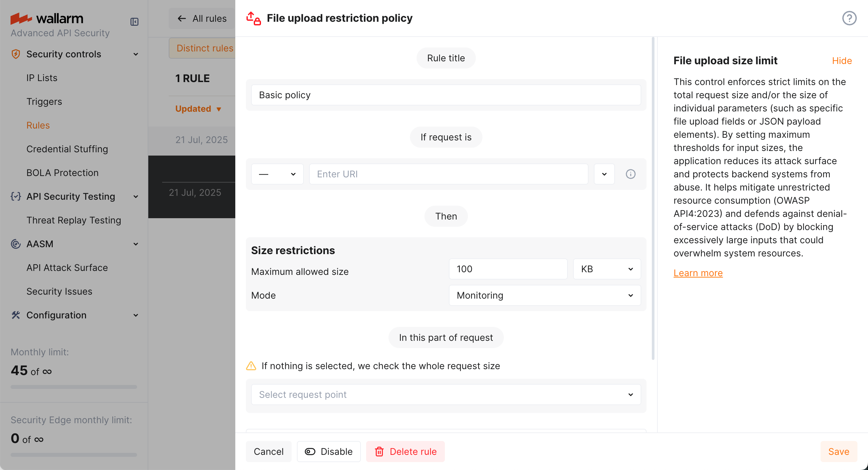Click the Save button
The image size is (868, 470).
[x=839, y=452]
